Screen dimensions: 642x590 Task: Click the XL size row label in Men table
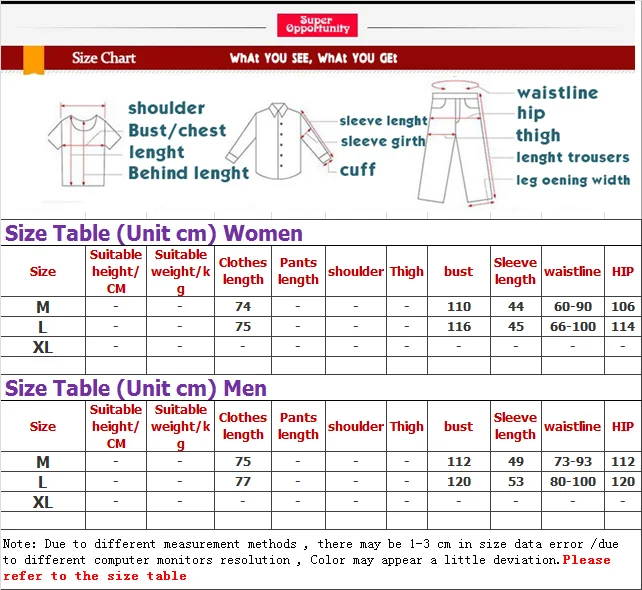[x=43, y=502]
